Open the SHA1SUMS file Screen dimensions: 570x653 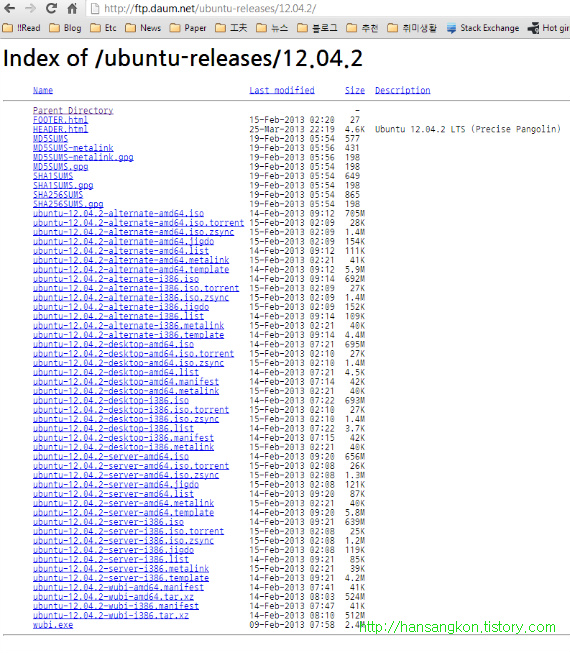(x=53, y=176)
